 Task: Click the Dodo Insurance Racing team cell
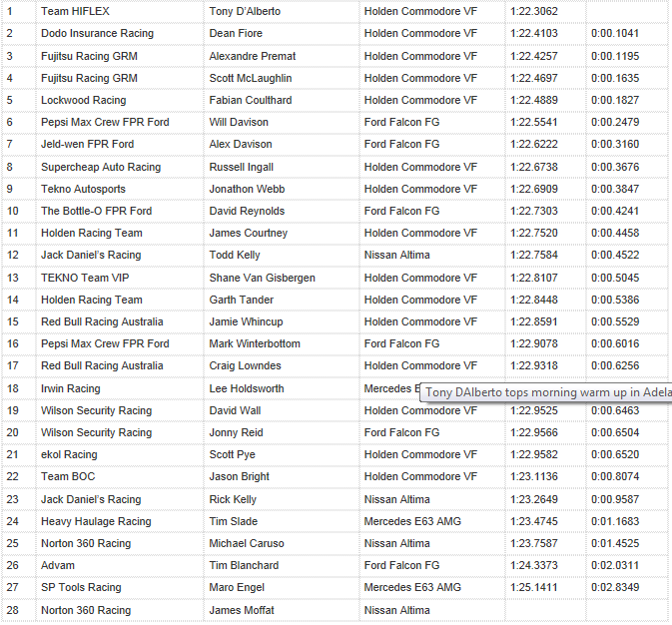click(x=97, y=33)
